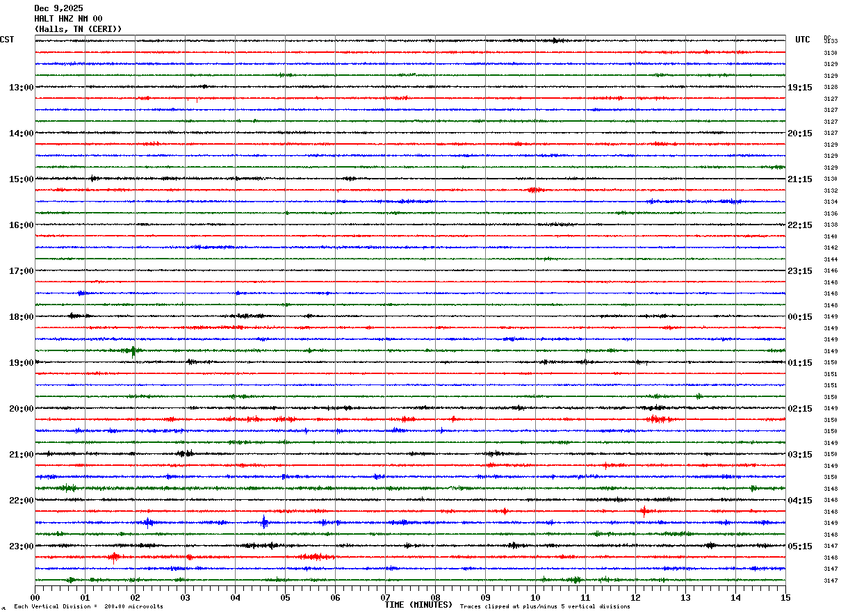Click the DC offset value 3128
This screenshot has height=616, width=841.
pyautogui.click(x=831, y=88)
